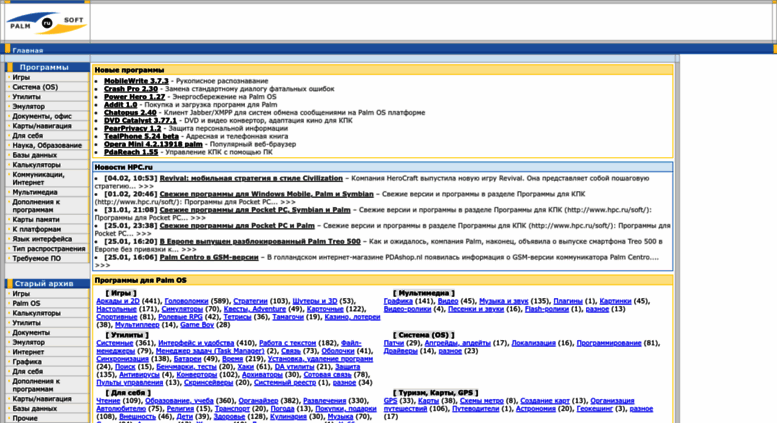Open Opera Mini 4.2.13918 palm link
The image size is (777, 423).
tap(153, 144)
